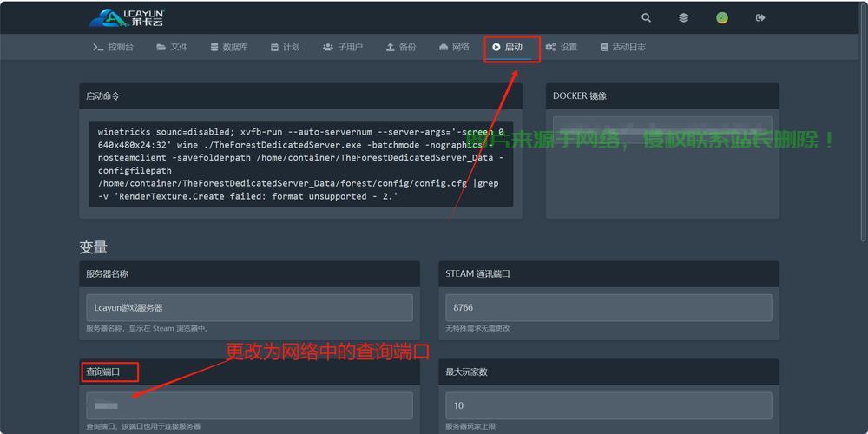Click the sign-out icon in the header
The image size is (868, 434).
point(760,17)
